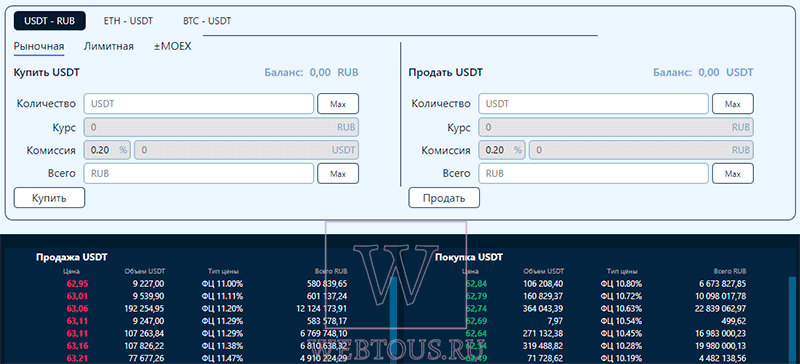
Task: Click Max next to buy Количество
Action: [338, 104]
